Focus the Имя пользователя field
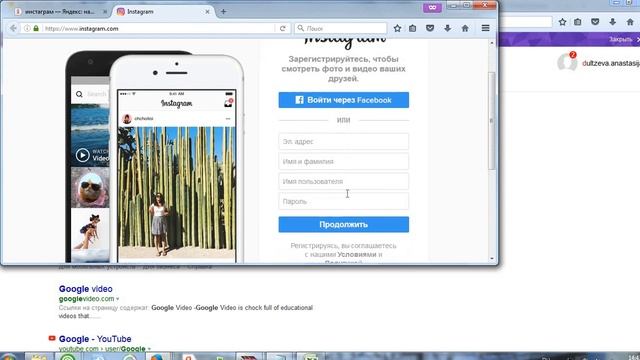Image resolution: width=640 pixels, height=360 pixels. [x=344, y=182]
